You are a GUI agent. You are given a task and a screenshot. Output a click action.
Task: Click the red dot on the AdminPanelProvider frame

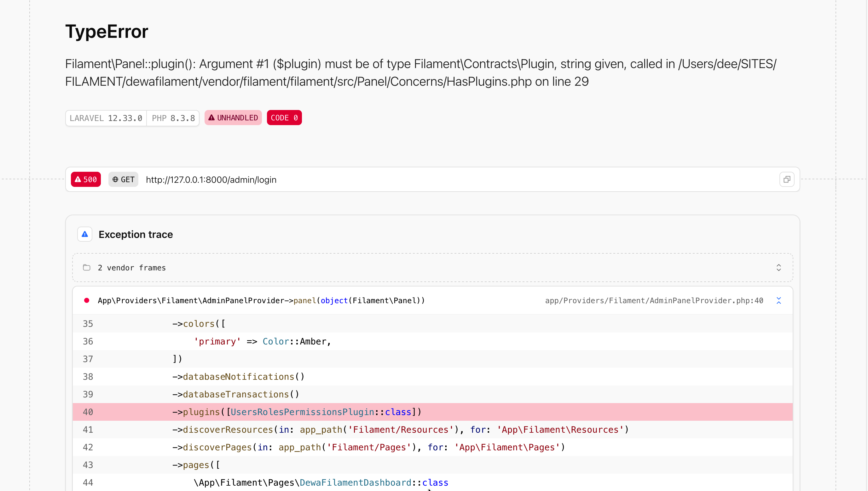pos(87,300)
